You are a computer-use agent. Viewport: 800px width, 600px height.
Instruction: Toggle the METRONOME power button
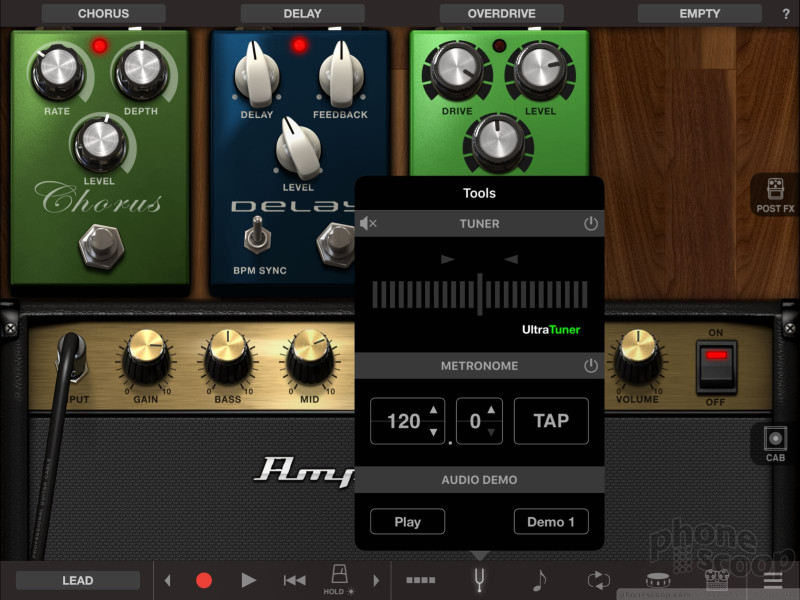591,365
